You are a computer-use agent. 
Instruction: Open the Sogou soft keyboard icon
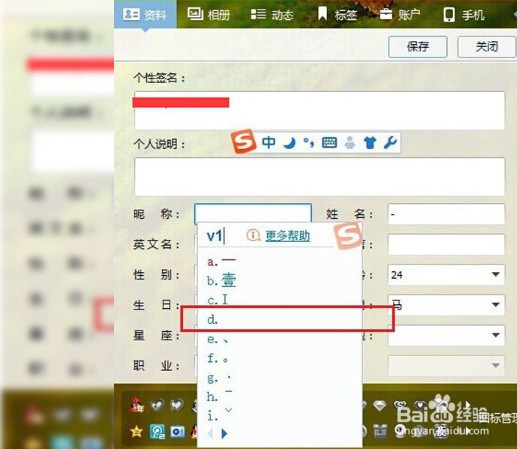click(x=329, y=143)
